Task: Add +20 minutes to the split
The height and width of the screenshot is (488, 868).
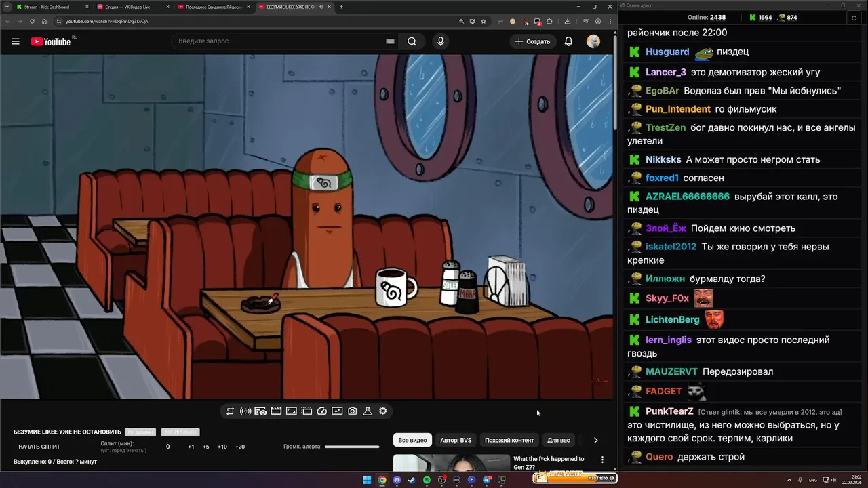Action: coord(240,447)
